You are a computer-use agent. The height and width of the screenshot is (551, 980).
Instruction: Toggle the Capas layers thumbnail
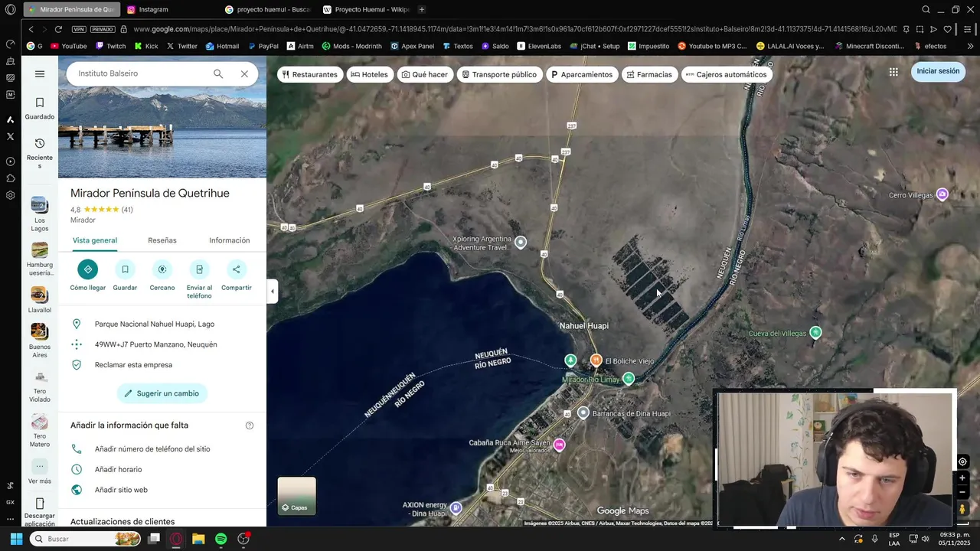pyautogui.click(x=296, y=496)
